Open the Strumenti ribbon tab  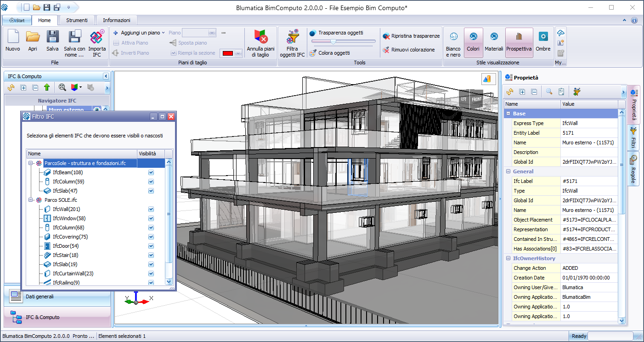click(77, 20)
